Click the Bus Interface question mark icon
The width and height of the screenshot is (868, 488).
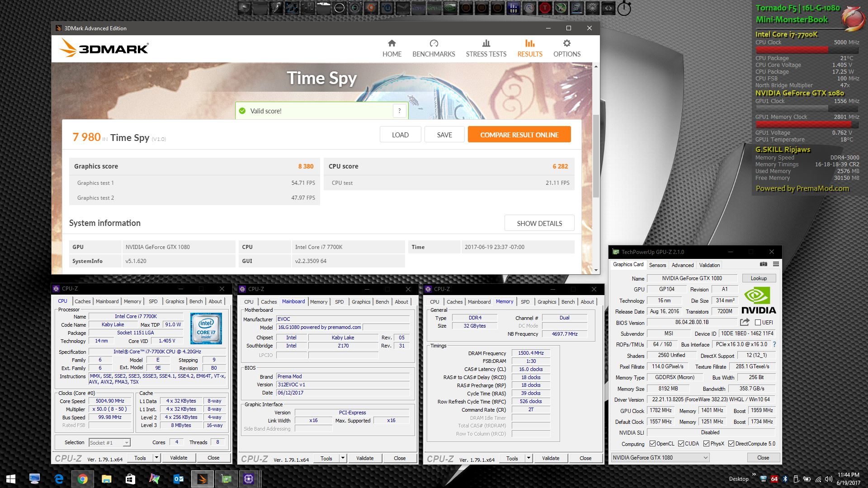click(774, 344)
